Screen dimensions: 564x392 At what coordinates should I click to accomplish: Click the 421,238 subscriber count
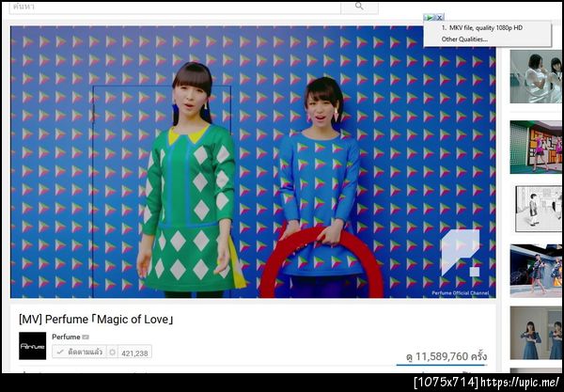click(134, 353)
